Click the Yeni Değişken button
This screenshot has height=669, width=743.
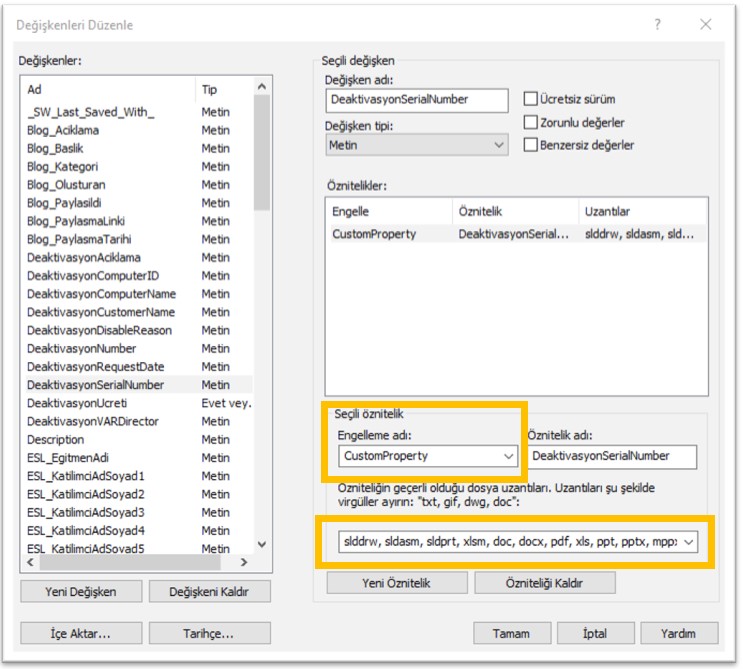pyautogui.click(x=81, y=592)
